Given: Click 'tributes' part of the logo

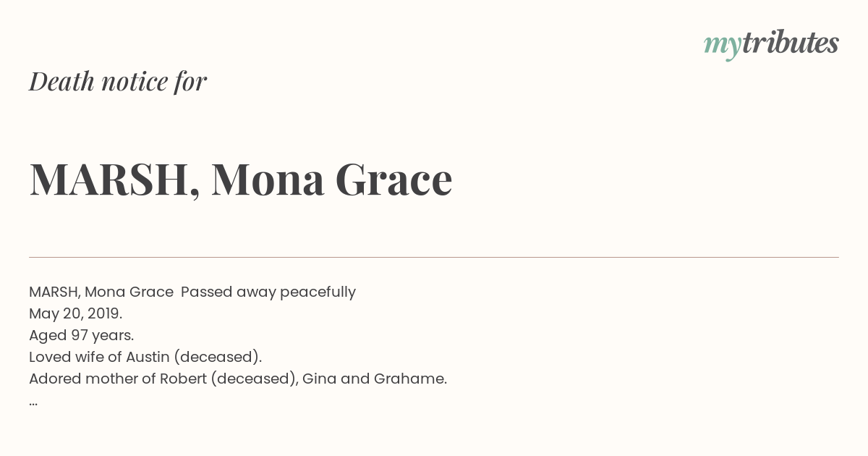Looking at the screenshot, I should 791,43.
